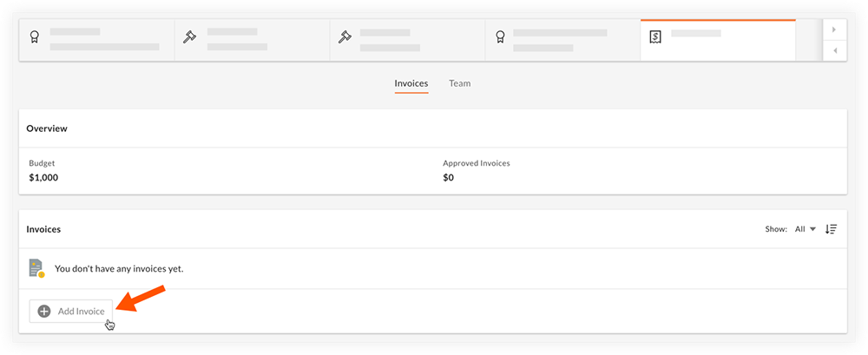Image resolution: width=868 pixels, height=355 pixels.
Task: Open the second award ribbon project tab
Action: 563,40
